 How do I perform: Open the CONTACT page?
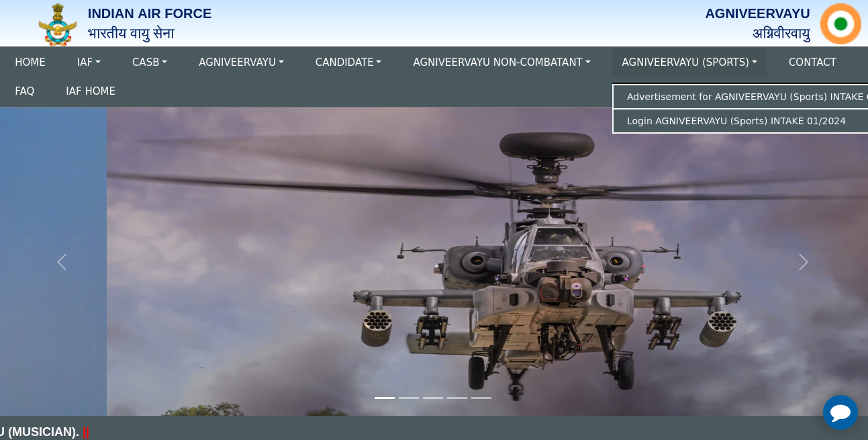click(812, 62)
